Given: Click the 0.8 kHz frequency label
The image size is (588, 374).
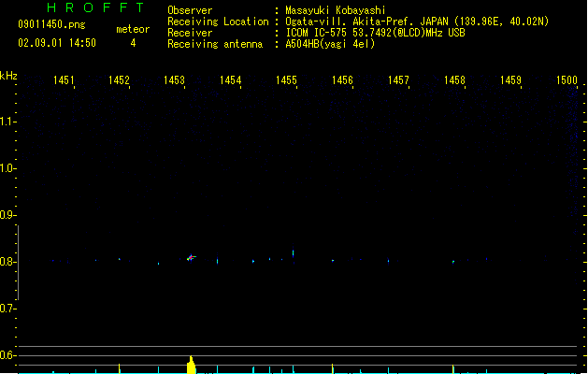Looking at the screenshot, I should coord(7,262).
